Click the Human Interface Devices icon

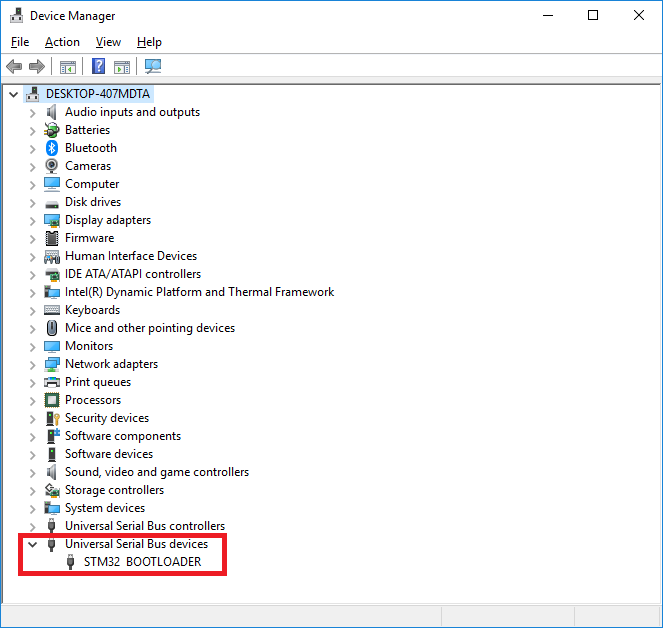tap(52, 256)
